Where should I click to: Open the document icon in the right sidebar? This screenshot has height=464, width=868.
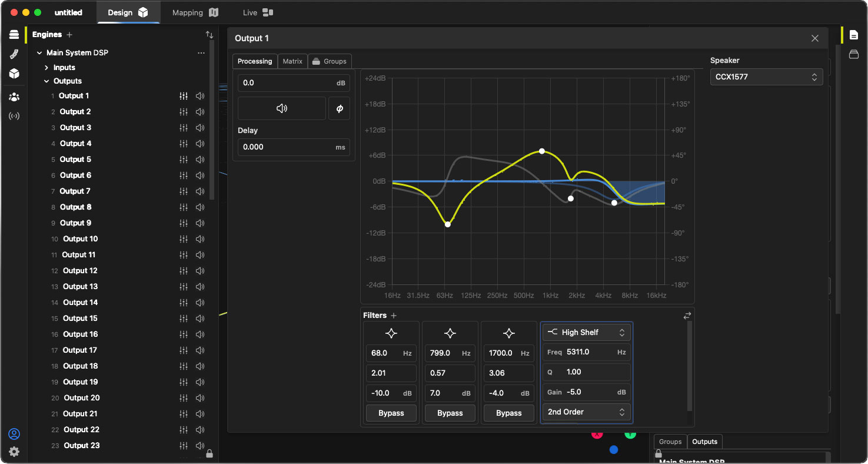pyautogui.click(x=854, y=35)
